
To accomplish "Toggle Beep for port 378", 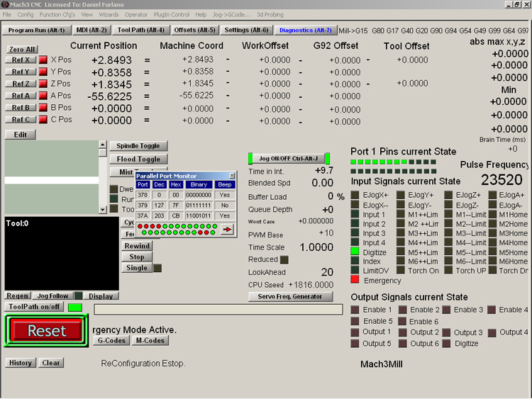I will point(225,195).
